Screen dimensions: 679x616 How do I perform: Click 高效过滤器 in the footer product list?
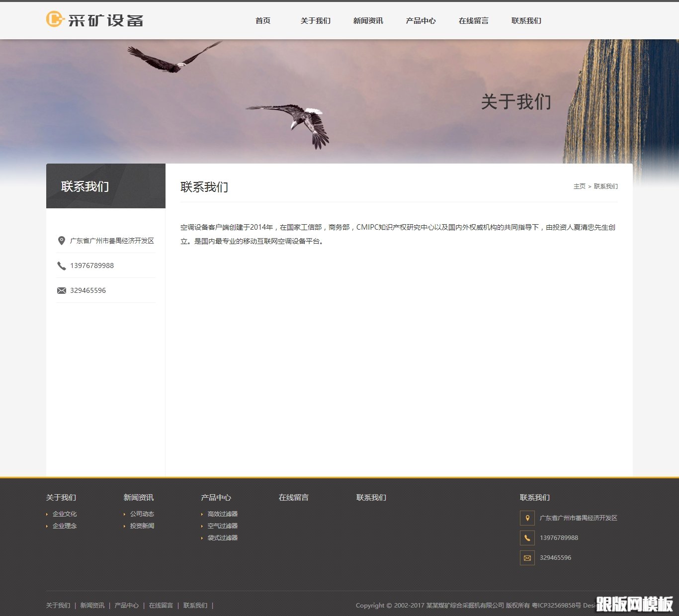click(x=222, y=514)
